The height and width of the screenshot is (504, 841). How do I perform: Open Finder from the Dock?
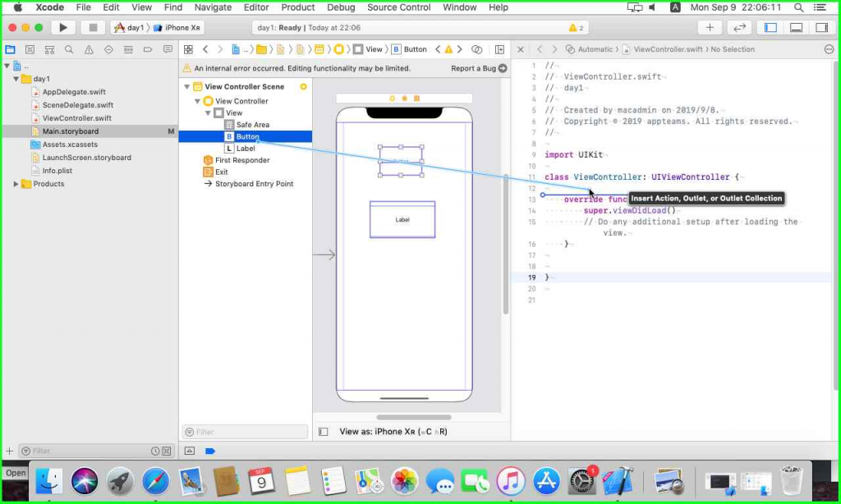[x=48, y=481]
